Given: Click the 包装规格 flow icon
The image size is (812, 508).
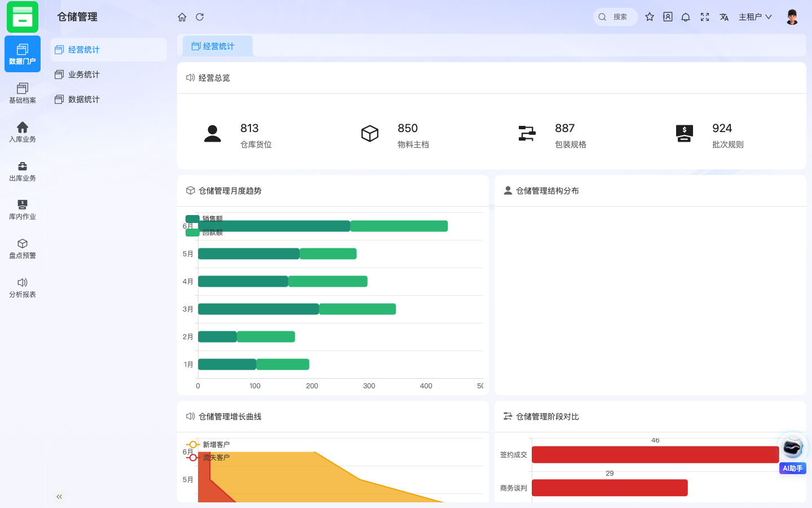Looking at the screenshot, I should coord(527,134).
